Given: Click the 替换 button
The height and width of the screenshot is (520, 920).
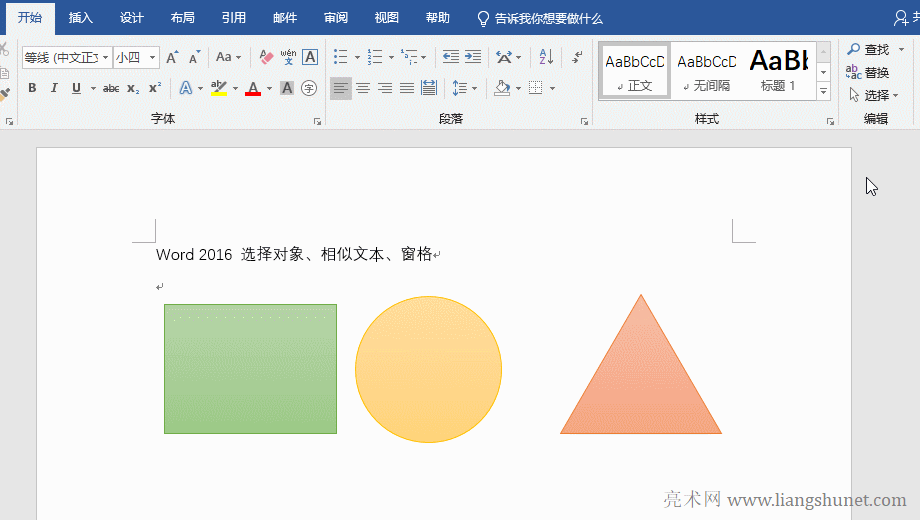Looking at the screenshot, I should click(x=868, y=73).
